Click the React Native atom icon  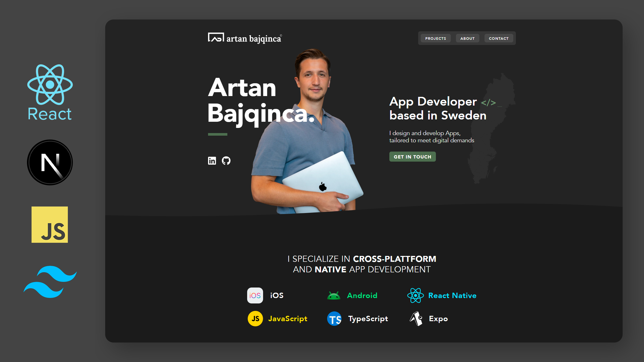pos(415,295)
